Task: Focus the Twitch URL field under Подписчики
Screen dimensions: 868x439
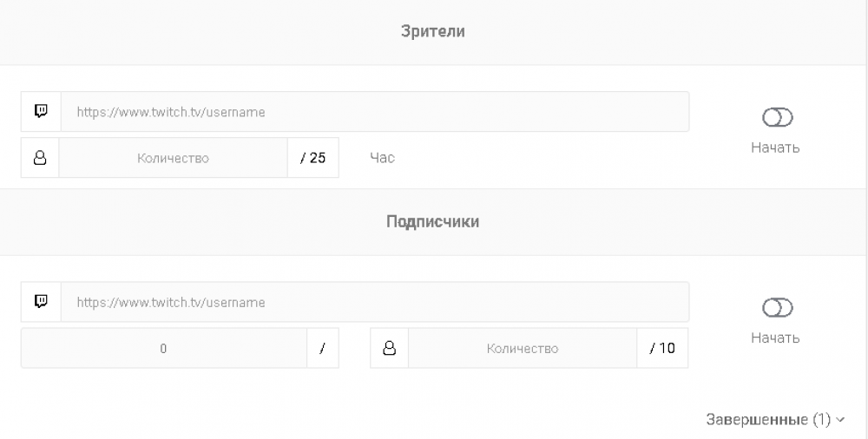Action: click(375, 302)
